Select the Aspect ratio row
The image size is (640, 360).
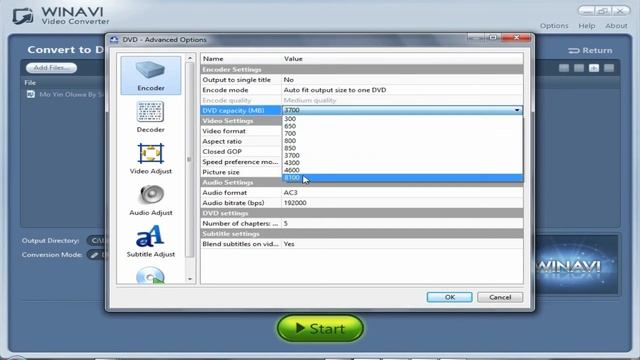(241, 141)
